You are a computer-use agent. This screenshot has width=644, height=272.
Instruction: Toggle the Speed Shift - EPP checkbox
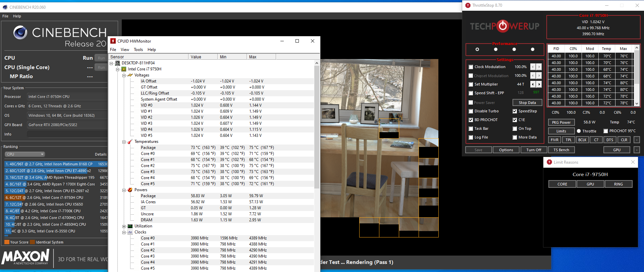[471, 93]
